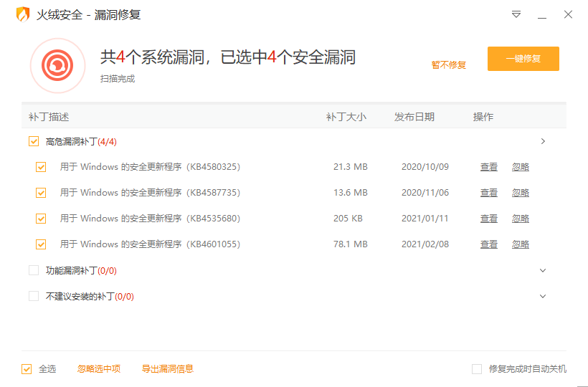Click the 暂不修复 link

click(448, 64)
